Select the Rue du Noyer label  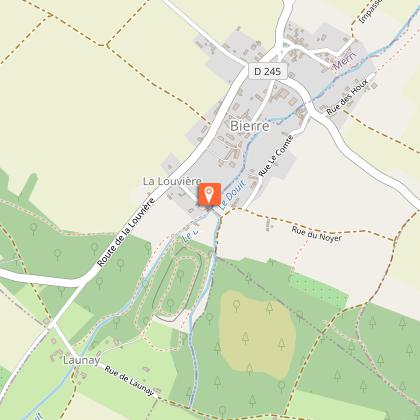[x=317, y=234]
